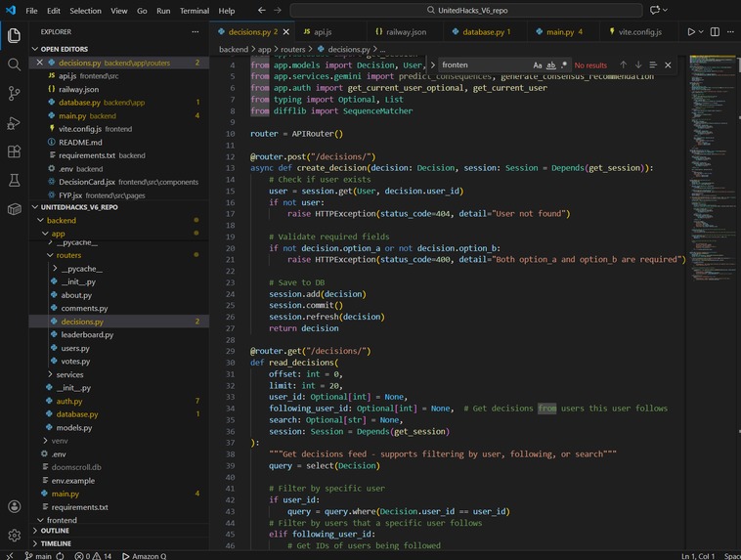Open leaderboard.py in file tree
Screen dimensions: 741x560
[x=87, y=334]
